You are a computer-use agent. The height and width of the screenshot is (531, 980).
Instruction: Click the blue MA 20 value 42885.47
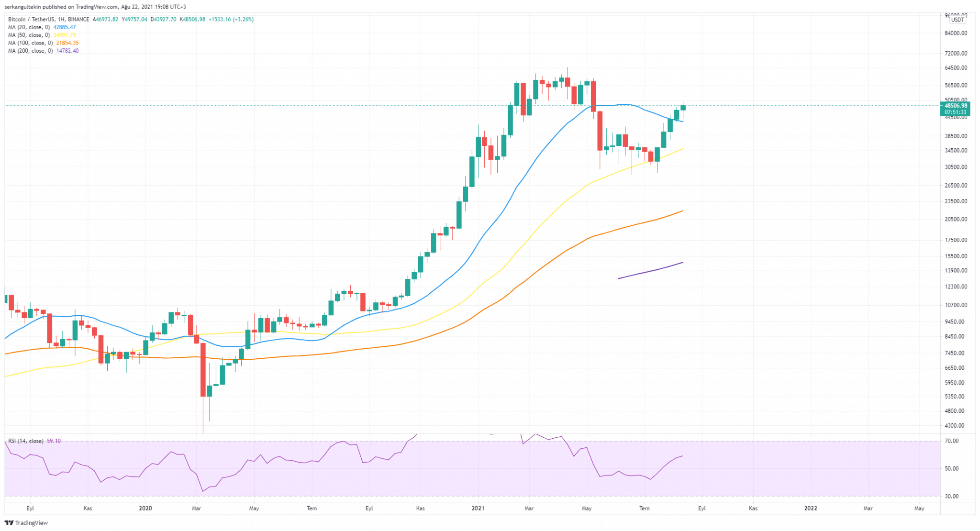64,27
